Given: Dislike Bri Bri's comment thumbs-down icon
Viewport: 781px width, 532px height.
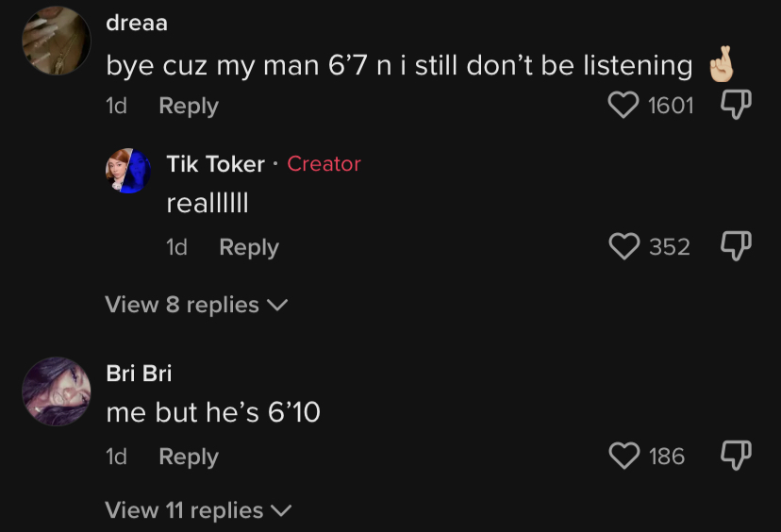Looking at the screenshot, I should pos(736,456).
